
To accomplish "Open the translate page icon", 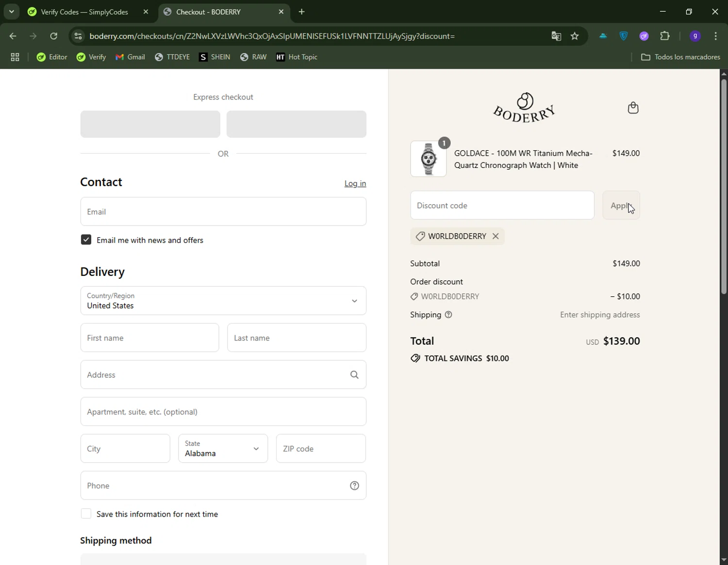I will [556, 36].
